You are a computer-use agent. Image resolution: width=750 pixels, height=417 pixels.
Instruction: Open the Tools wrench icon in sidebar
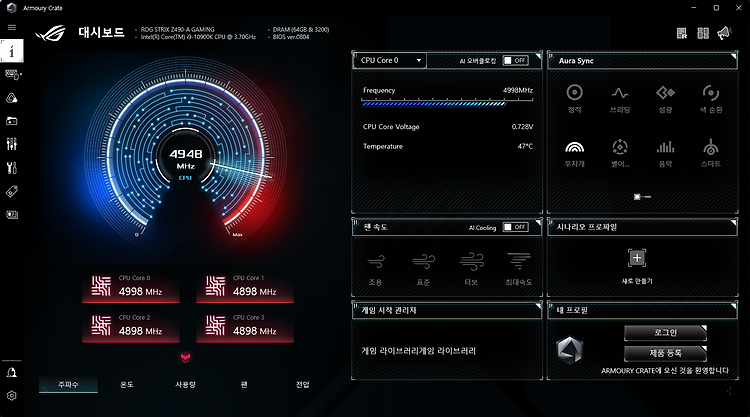click(12, 168)
